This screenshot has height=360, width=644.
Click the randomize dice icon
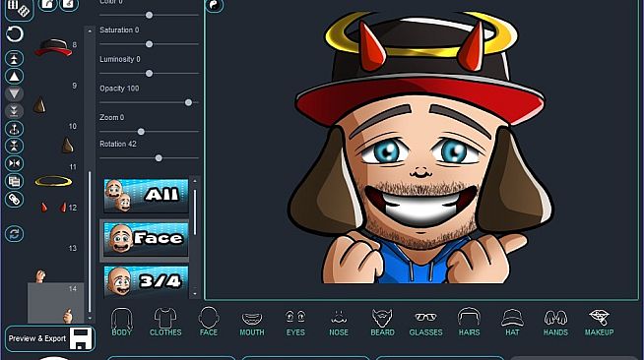[20, 8]
